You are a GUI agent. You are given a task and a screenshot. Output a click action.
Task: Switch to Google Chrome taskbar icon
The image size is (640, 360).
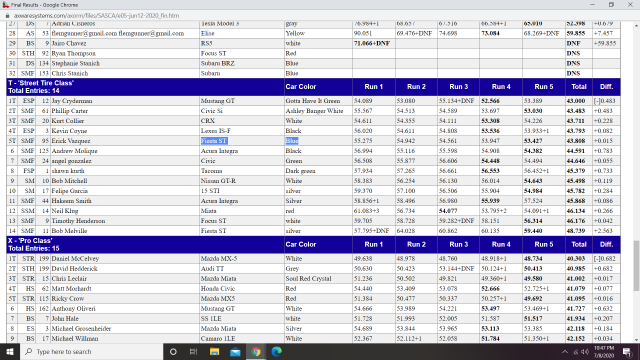coord(256,351)
